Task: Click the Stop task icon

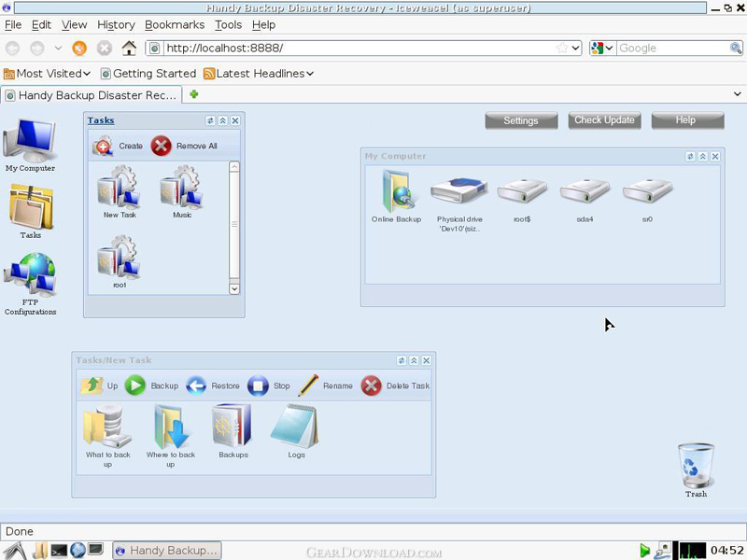Action: (x=258, y=385)
